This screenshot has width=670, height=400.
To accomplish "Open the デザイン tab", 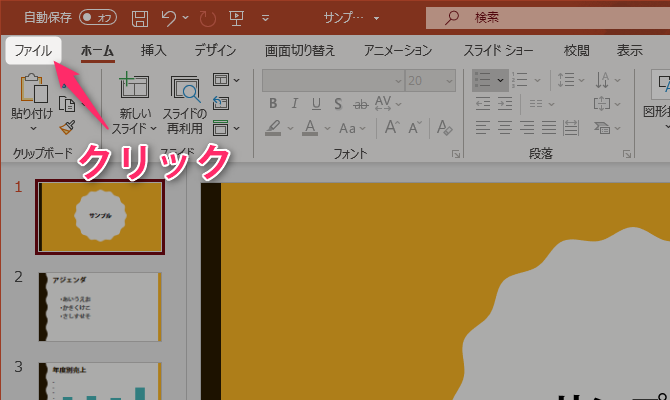I will pyautogui.click(x=215, y=50).
